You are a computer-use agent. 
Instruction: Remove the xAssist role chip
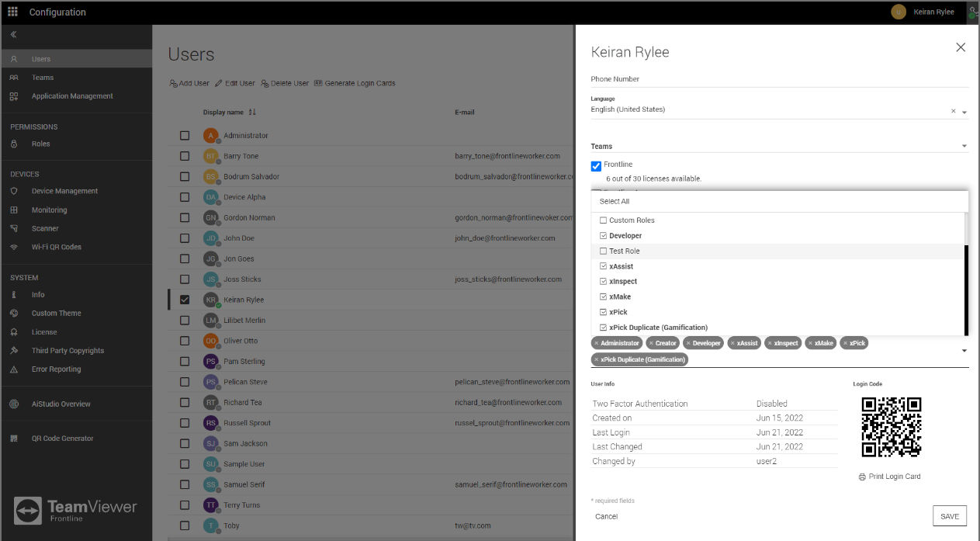[x=733, y=343]
